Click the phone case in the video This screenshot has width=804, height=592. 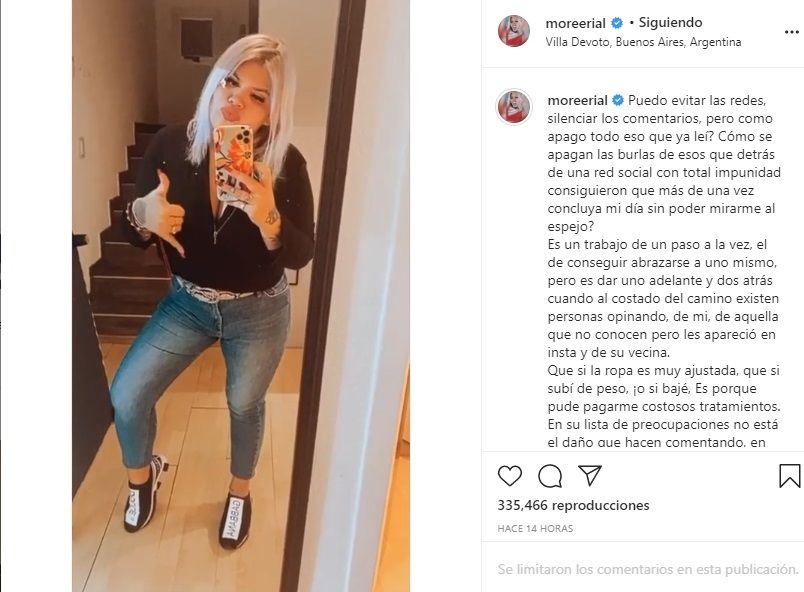point(234,163)
